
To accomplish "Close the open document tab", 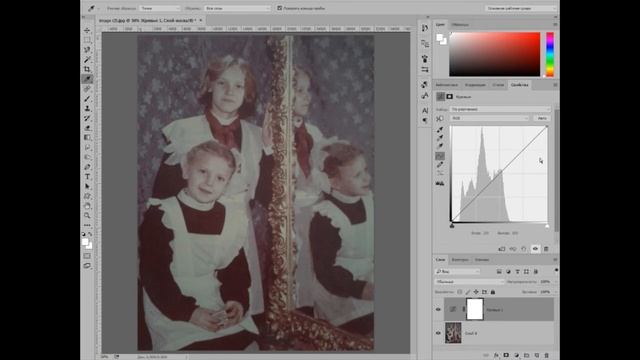I will (x=201, y=20).
